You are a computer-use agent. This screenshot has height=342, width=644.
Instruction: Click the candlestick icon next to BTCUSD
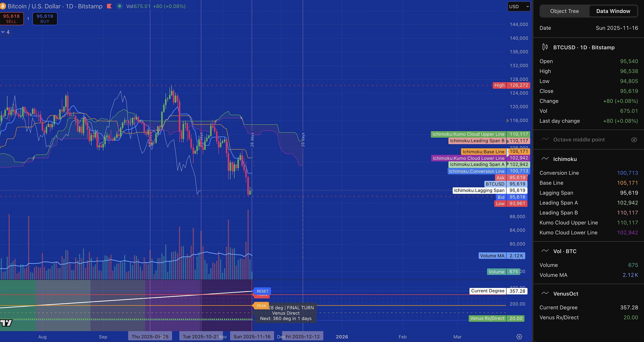tap(545, 47)
